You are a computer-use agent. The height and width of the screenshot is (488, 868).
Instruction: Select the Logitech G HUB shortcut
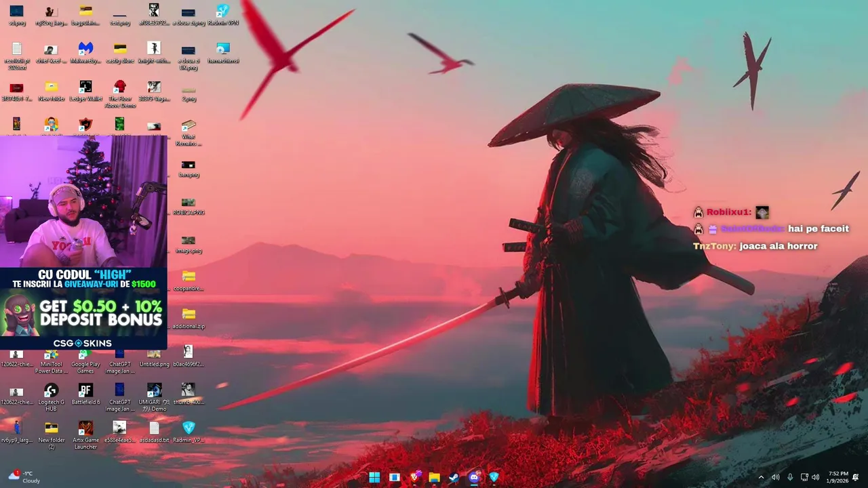point(51,397)
